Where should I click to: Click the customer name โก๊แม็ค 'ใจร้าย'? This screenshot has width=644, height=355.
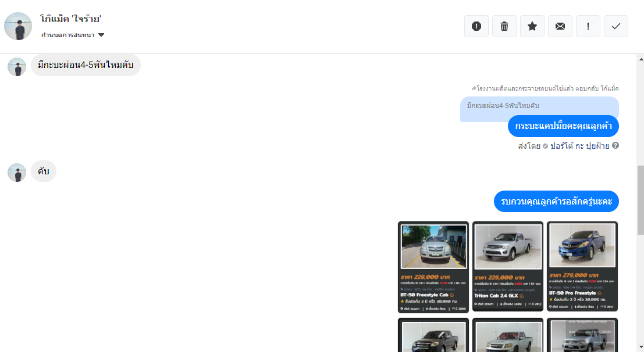tap(70, 19)
